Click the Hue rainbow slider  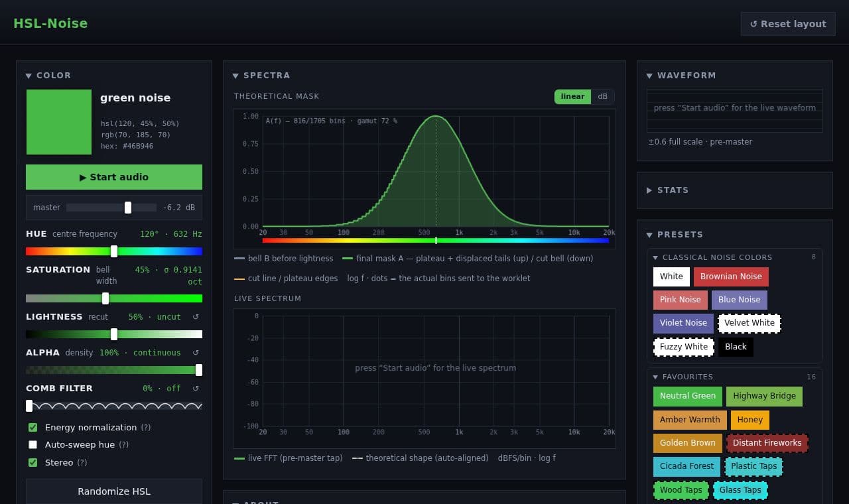tap(114, 251)
